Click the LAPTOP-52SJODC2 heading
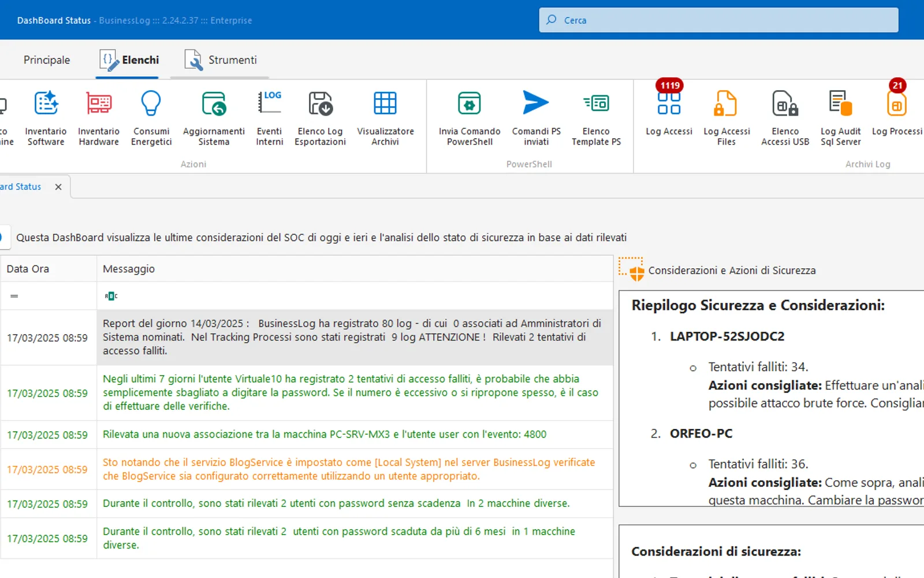Image resolution: width=924 pixels, height=578 pixels. pyautogui.click(x=727, y=336)
